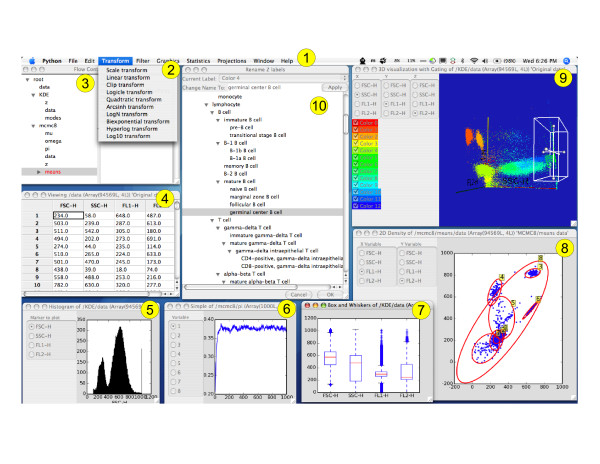
Task: Click the SSC-H column header in data table
Action: click(99, 205)
